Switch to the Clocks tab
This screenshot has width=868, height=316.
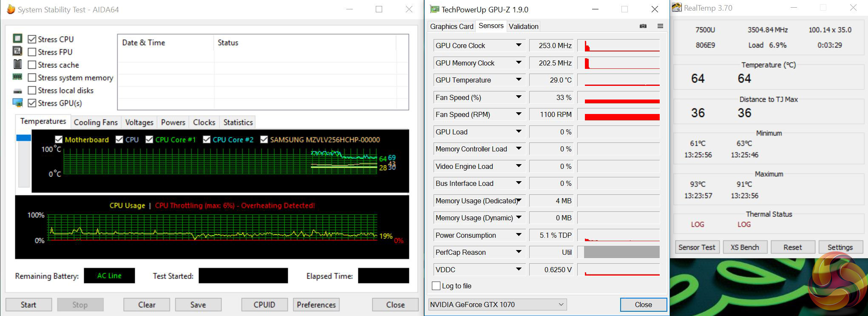click(x=204, y=122)
